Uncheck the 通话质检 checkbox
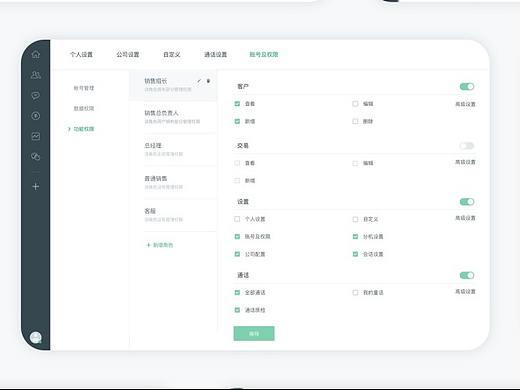This screenshot has height=390, width=520. click(237, 310)
